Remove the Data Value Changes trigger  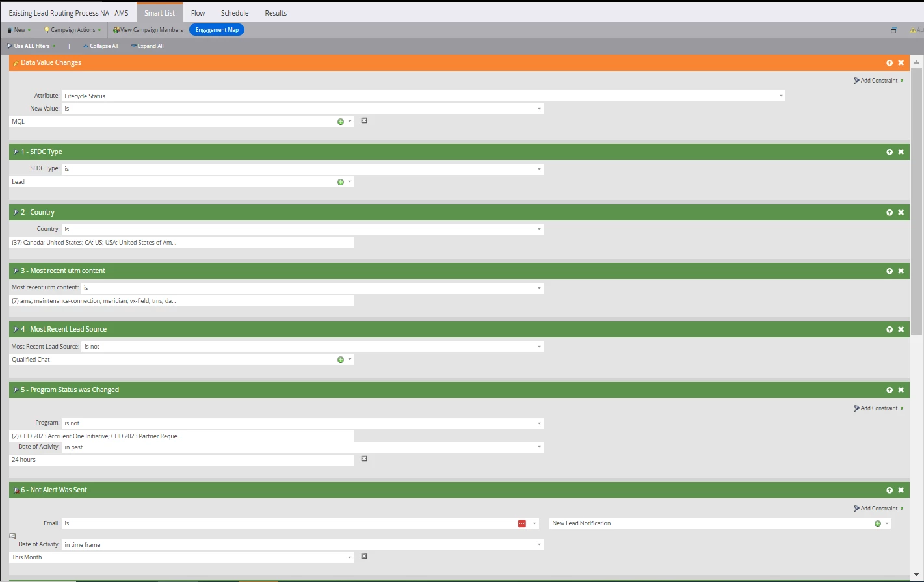click(901, 63)
